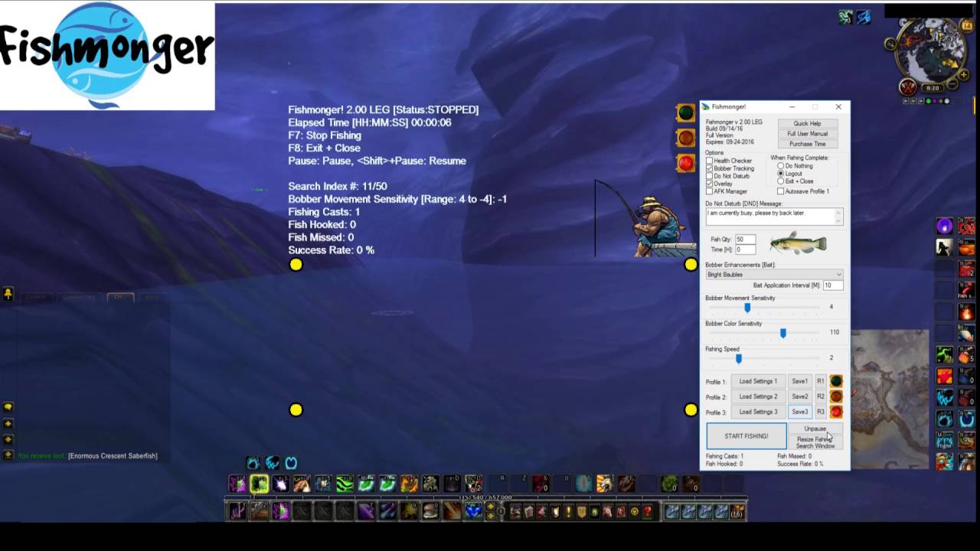Click the overlay red traffic light beside the fisherman

click(685, 163)
